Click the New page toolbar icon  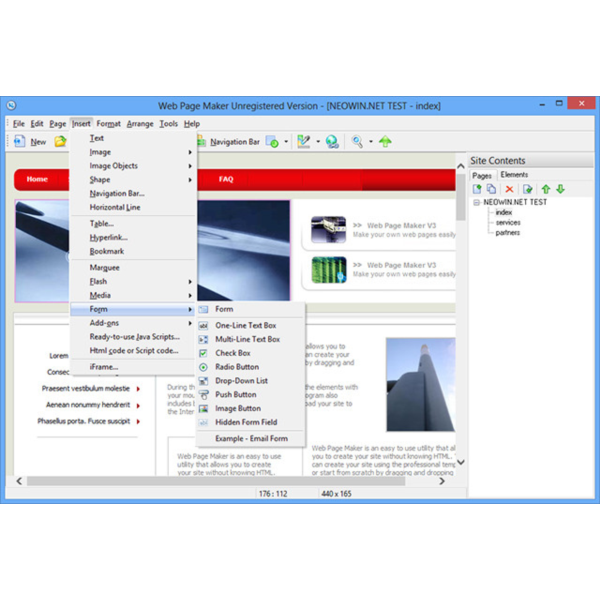pos(20,141)
